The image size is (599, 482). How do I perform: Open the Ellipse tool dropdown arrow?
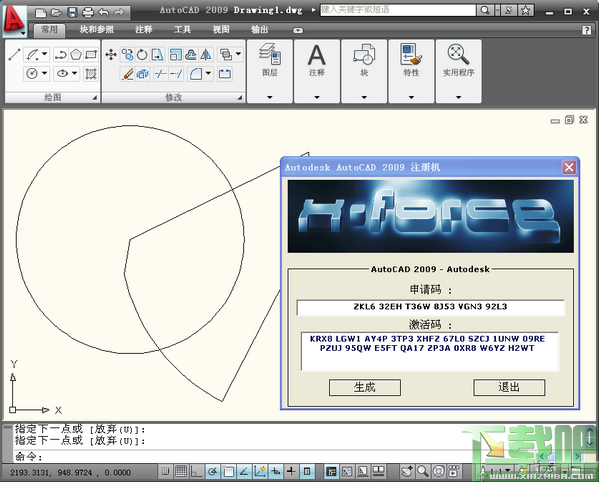[75, 73]
